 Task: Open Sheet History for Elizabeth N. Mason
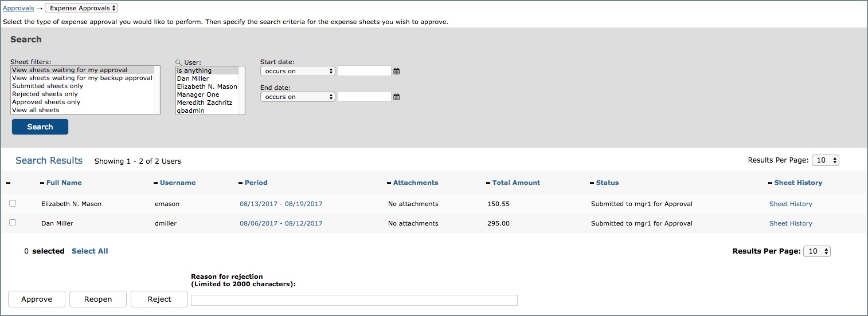tap(791, 204)
